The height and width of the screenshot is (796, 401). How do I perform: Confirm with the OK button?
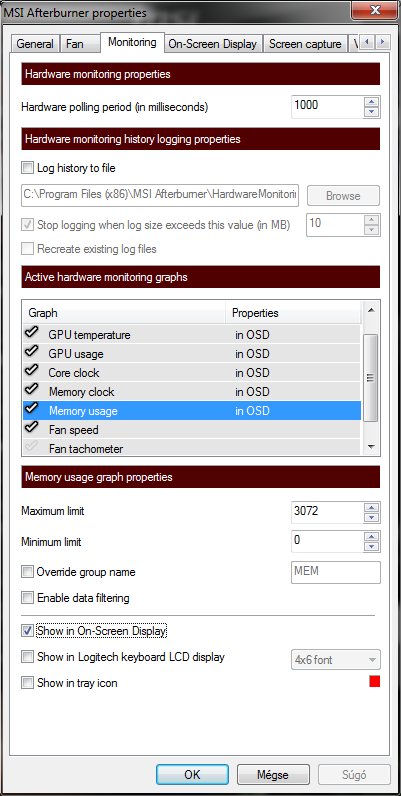pyautogui.click(x=192, y=775)
